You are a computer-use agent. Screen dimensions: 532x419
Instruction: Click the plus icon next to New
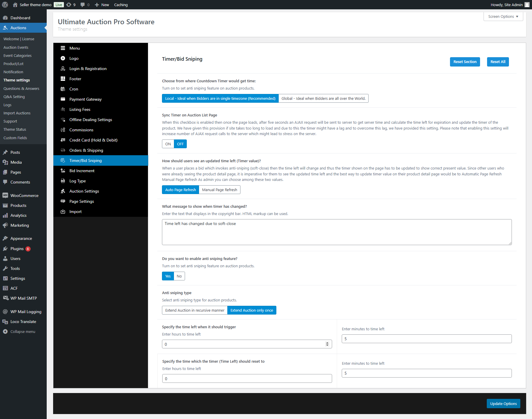(97, 5)
